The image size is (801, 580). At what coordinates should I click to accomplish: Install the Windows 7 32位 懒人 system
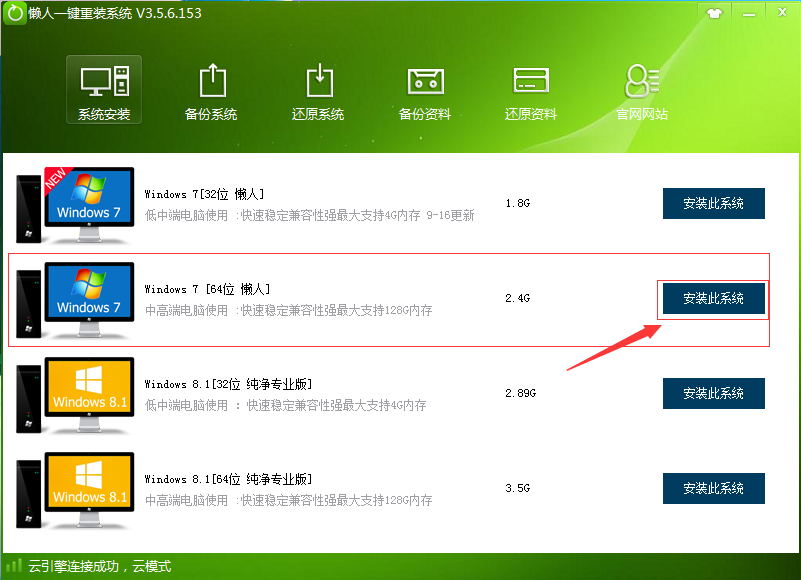[713, 203]
